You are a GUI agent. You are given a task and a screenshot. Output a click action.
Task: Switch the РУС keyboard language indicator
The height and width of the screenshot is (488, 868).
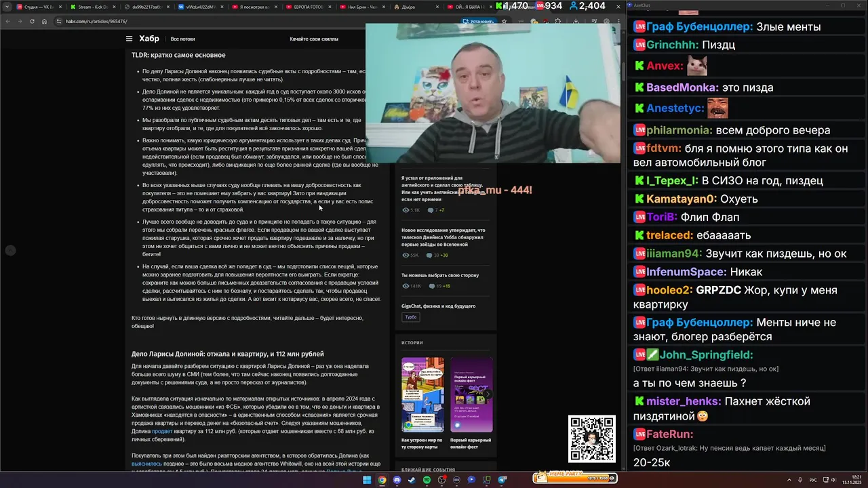813,480
